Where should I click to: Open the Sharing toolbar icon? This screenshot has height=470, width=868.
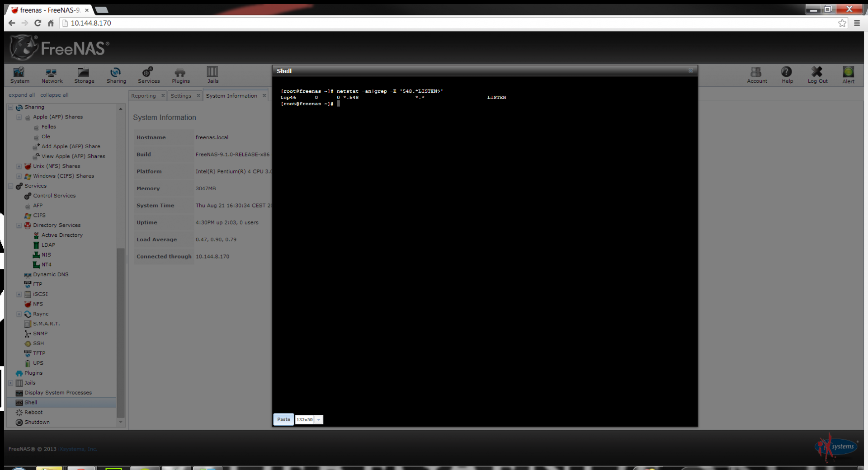point(116,75)
